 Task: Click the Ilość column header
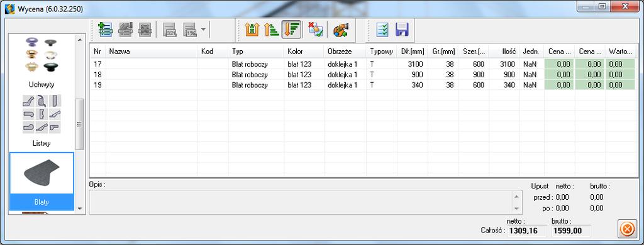point(505,52)
